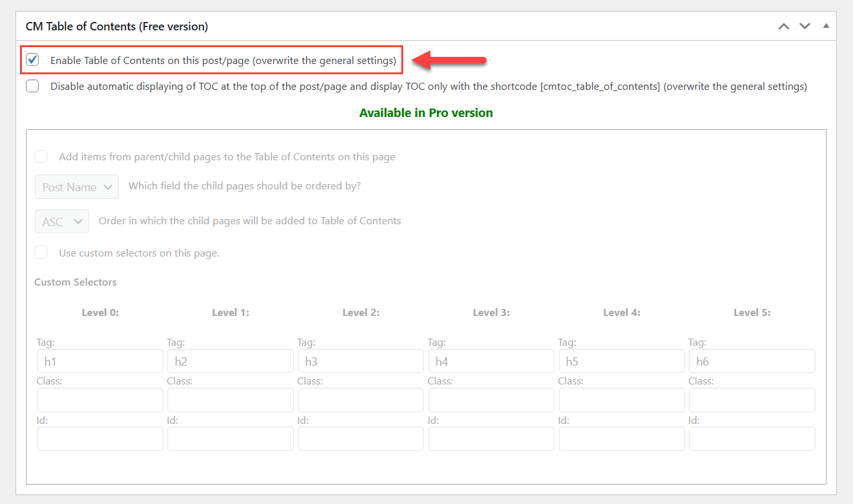Screen dimensions: 853x504
Task: Click the Level 3 Tag field h4
Action: tap(491, 361)
